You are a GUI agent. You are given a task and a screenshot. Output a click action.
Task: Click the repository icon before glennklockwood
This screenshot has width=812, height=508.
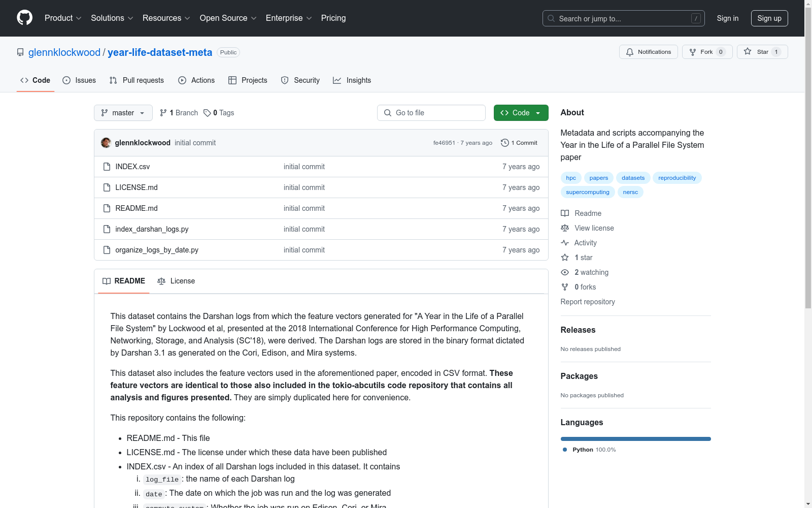click(x=20, y=52)
